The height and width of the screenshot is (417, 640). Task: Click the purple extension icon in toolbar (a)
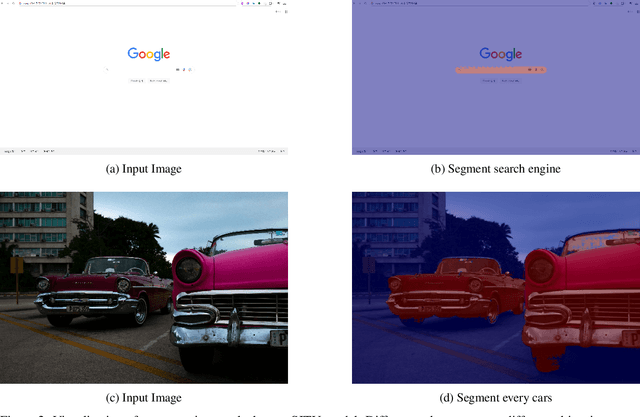coord(243,4)
